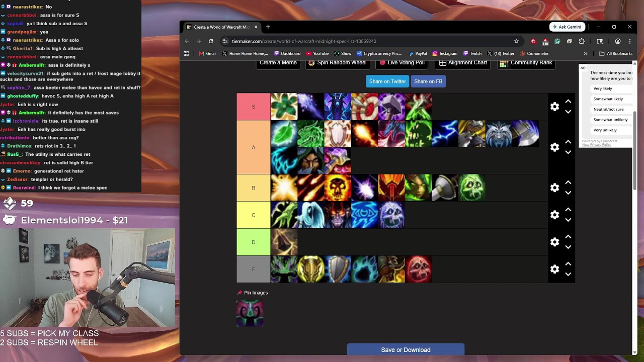Select the green claw icon in C tier

coord(284,215)
